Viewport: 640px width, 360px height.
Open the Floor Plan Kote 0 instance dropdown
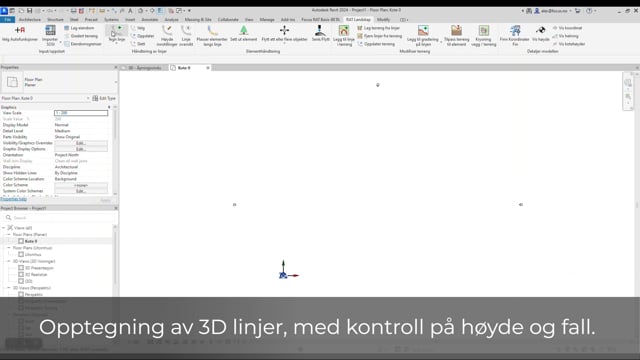(x=88, y=98)
